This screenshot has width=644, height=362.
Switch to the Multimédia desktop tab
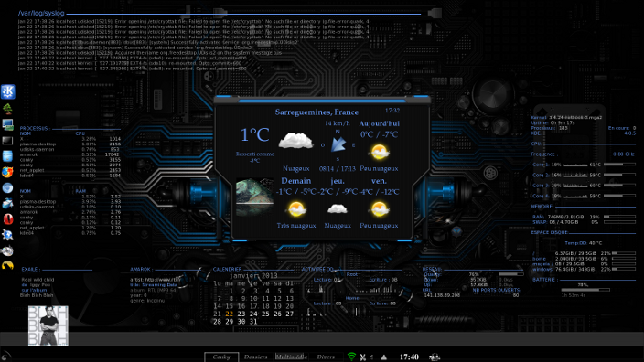(x=291, y=357)
